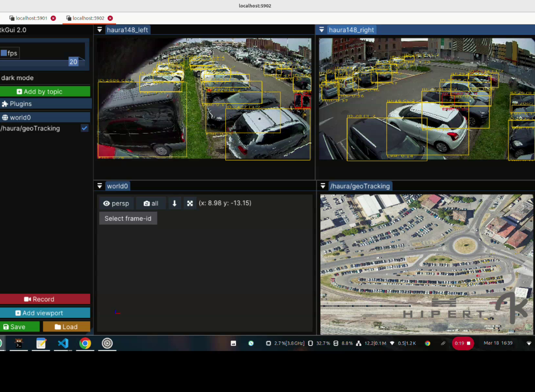This screenshot has height=392, width=535.
Task: Close the localhost:5901 tab
Action: coord(53,18)
